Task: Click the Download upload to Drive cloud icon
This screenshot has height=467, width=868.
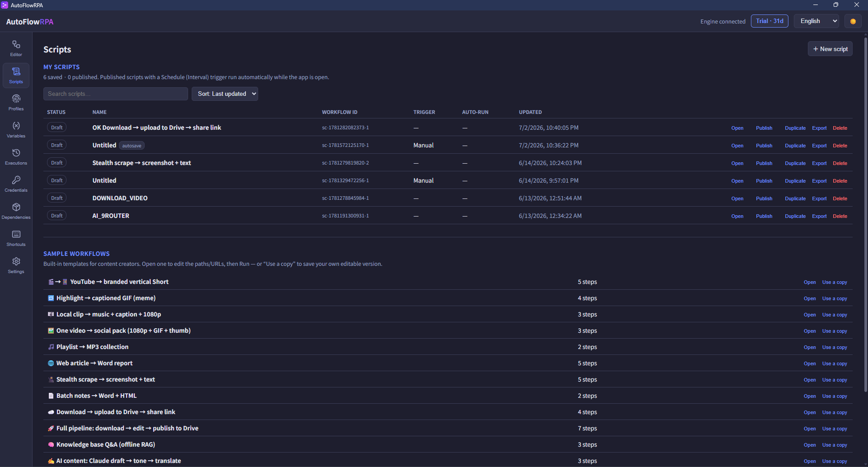Action: click(51, 412)
